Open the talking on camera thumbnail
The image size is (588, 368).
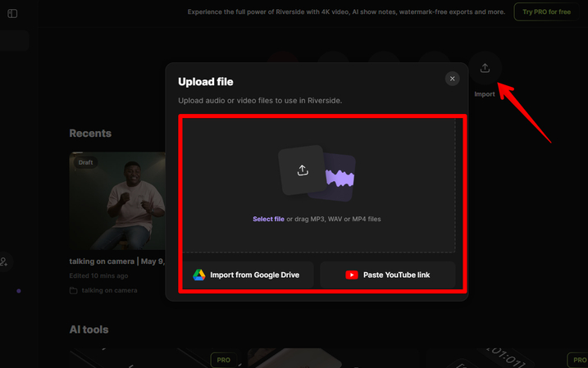[x=117, y=201]
